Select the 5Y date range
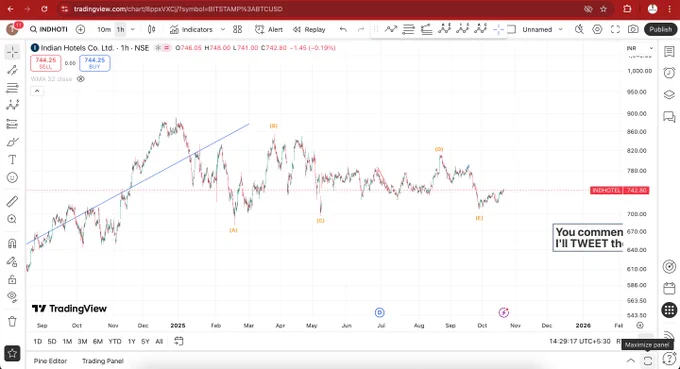The width and height of the screenshot is (680, 369). click(145, 342)
